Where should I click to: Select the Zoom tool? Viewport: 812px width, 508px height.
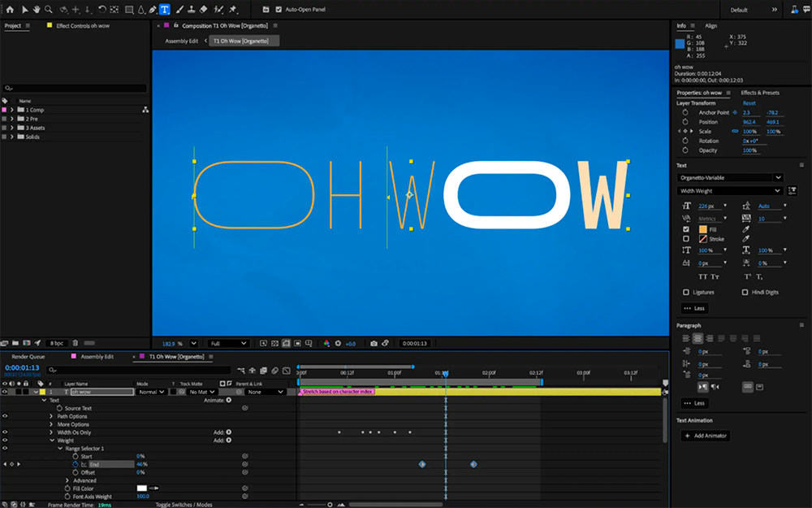coord(50,9)
